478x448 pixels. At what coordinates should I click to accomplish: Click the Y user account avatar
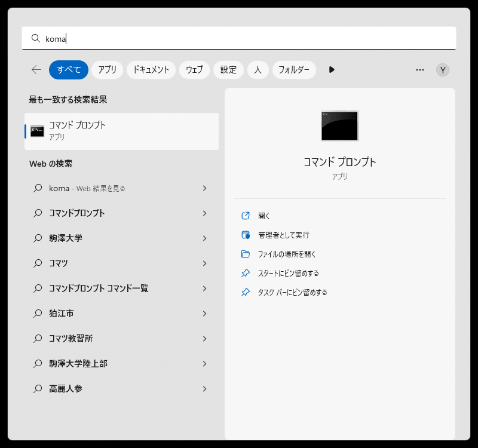[x=442, y=70]
